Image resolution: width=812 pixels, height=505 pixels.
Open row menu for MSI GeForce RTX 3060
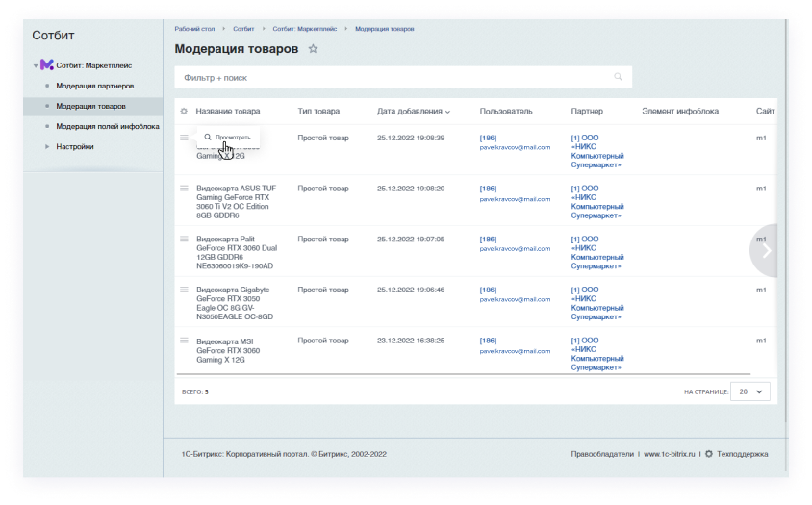[184, 341]
